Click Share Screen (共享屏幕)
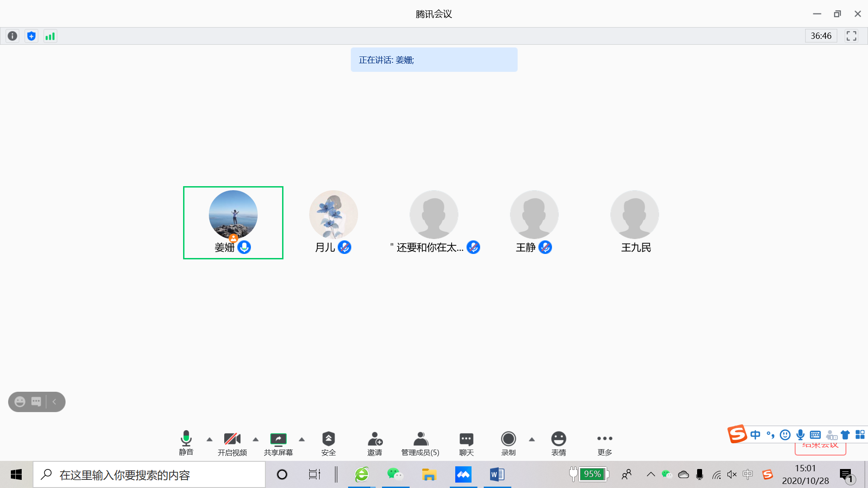The width and height of the screenshot is (868, 488). pyautogui.click(x=278, y=443)
